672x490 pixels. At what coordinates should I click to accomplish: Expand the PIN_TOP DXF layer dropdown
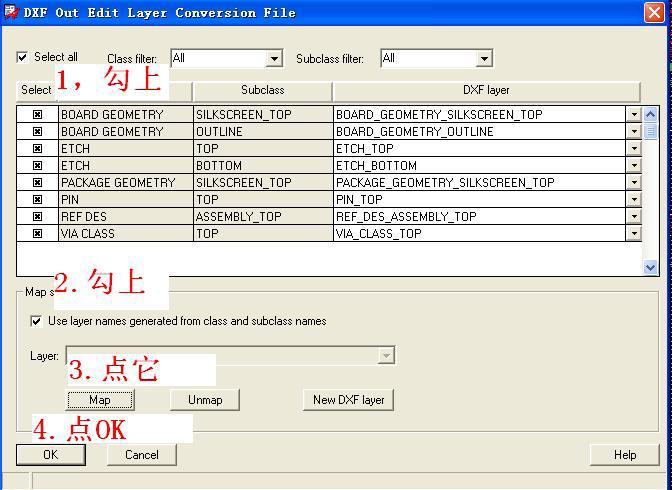coord(633,200)
